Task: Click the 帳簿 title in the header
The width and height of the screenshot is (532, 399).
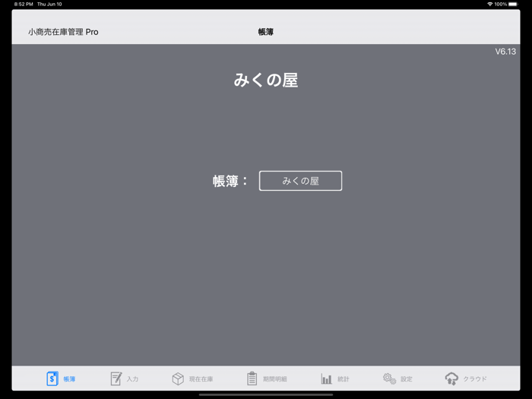Action: pos(266,32)
